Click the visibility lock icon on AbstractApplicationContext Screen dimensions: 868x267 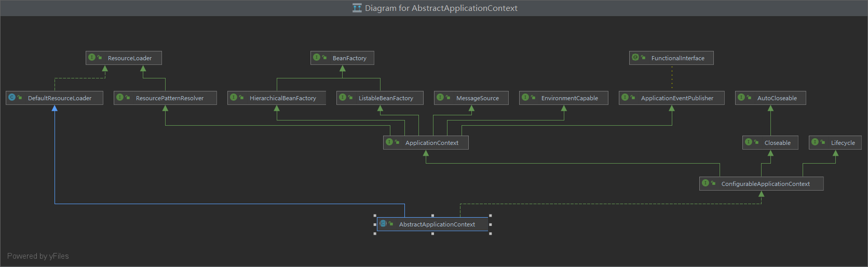click(x=391, y=223)
